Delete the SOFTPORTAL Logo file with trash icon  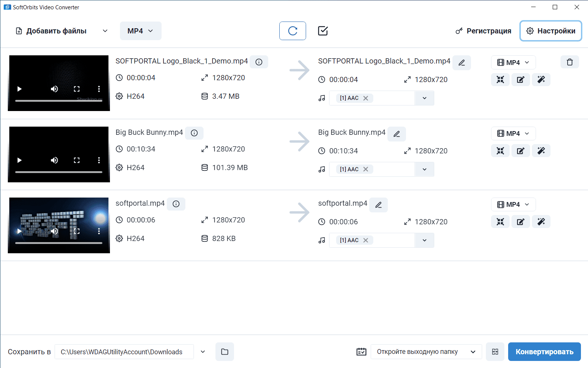tap(569, 62)
